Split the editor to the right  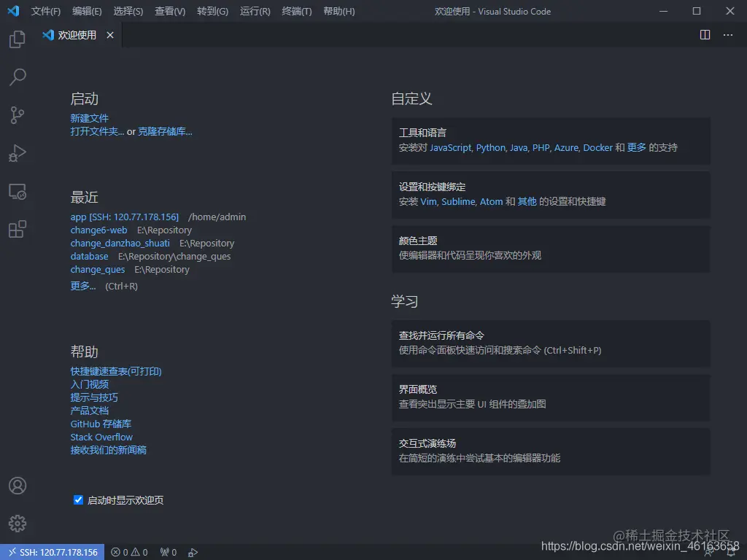pos(705,35)
